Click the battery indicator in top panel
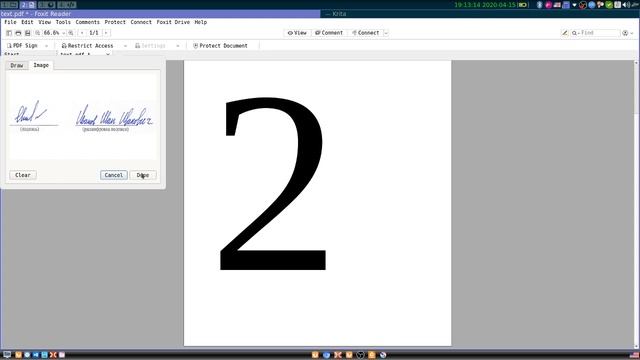Viewport: 640px width, 360px height. 523,5
